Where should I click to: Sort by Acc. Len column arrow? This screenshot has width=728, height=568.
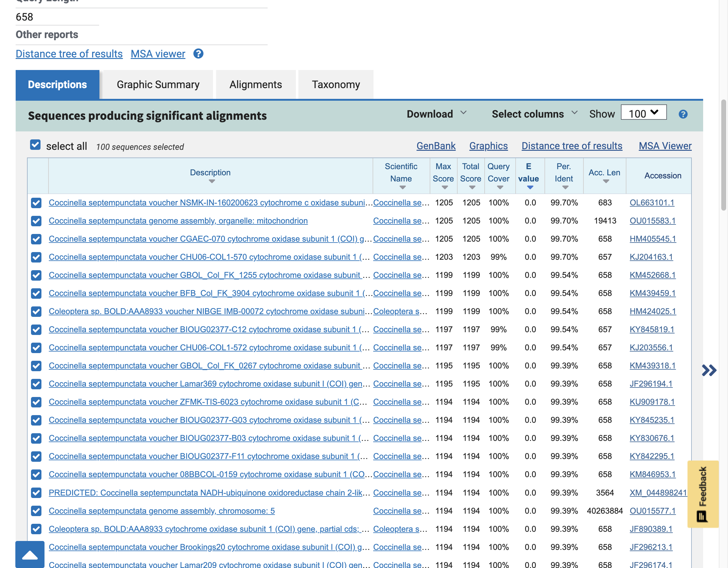[606, 181]
